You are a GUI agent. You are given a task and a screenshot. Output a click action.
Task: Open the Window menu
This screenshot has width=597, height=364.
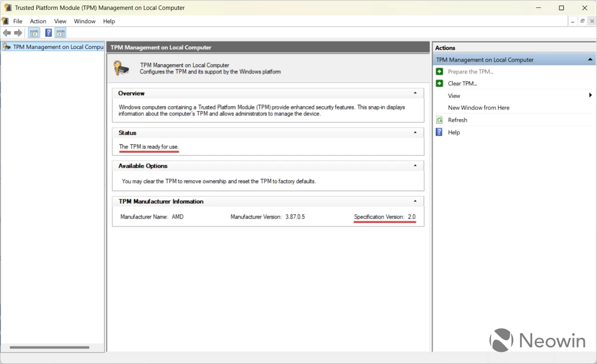(x=84, y=21)
